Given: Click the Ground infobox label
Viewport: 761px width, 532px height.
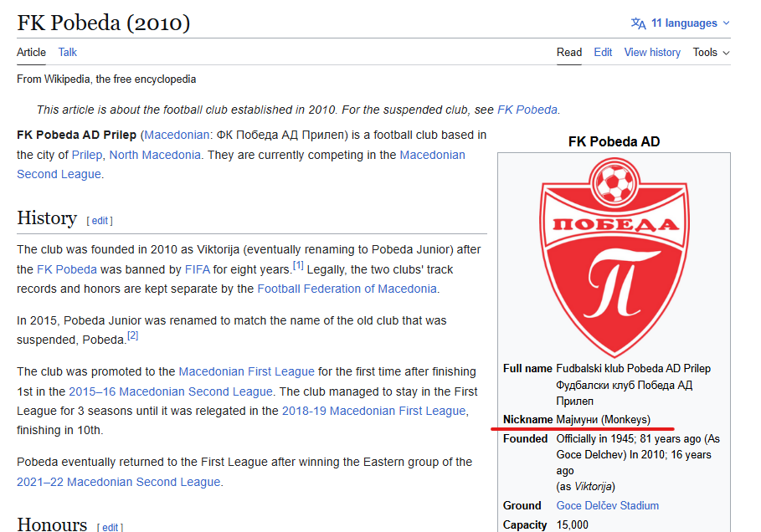Looking at the screenshot, I should point(522,506).
